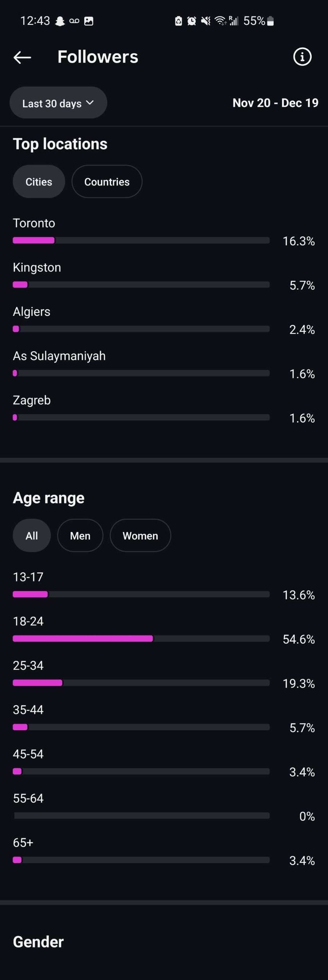
Task: Switch to Countries filter chip
Action: tap(107, 181)
